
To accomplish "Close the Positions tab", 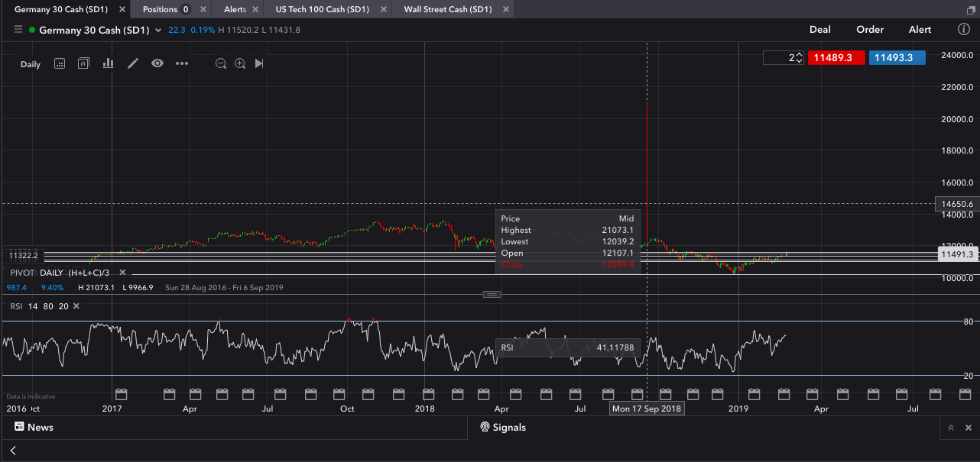I will (x=203, y=9).
